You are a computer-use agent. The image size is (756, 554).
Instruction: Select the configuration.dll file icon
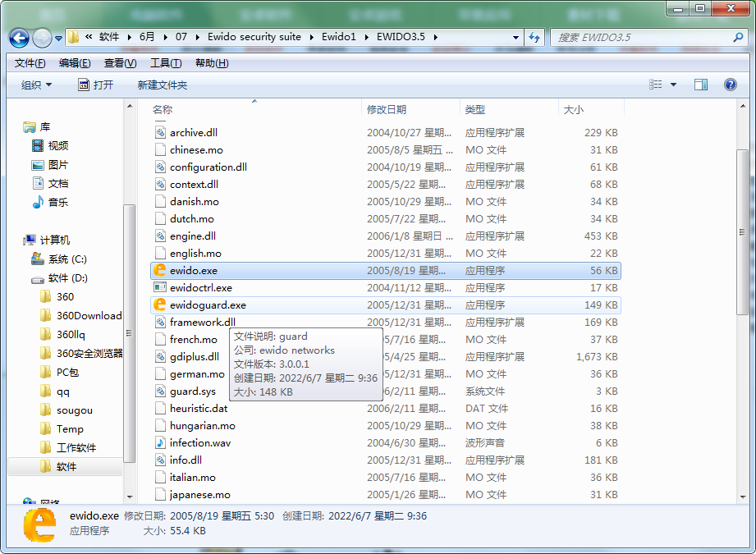coord(160,167)
